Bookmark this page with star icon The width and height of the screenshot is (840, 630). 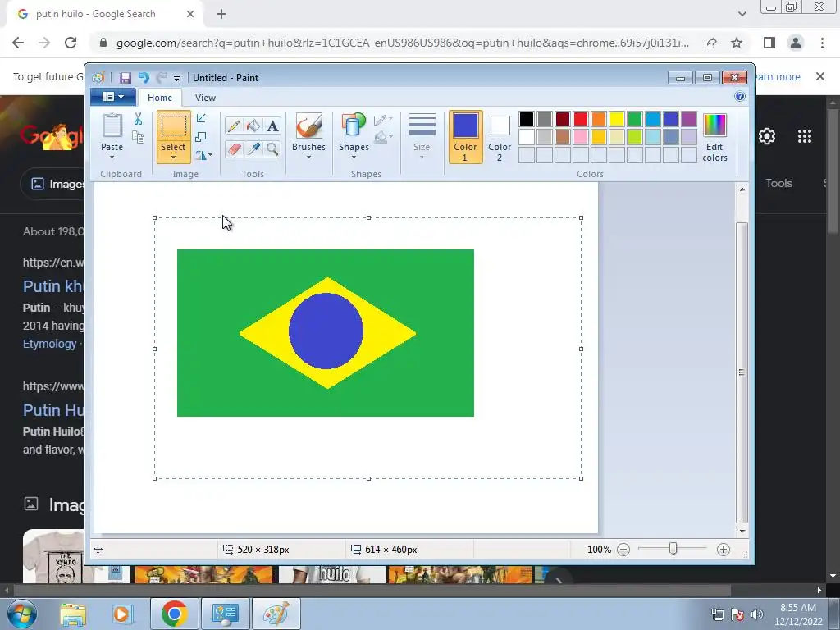(x=737, y=43)
